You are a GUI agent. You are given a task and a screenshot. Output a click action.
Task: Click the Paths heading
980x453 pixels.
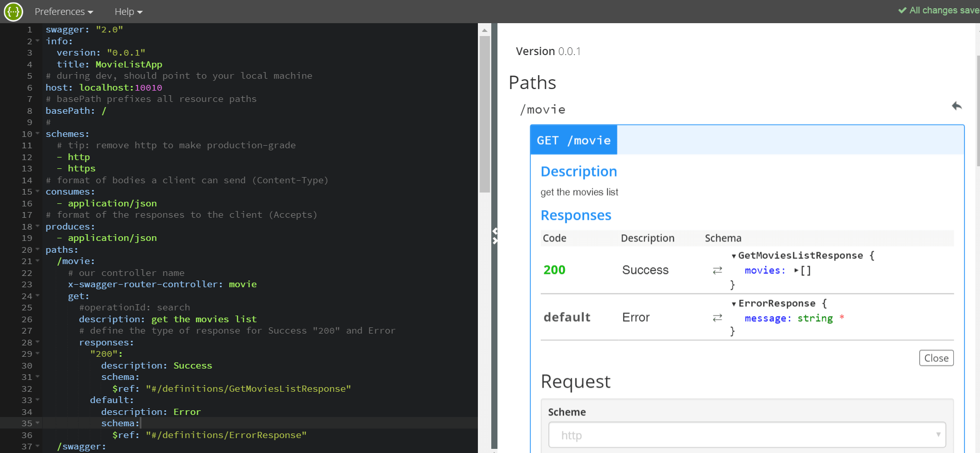tap(532, 82)
